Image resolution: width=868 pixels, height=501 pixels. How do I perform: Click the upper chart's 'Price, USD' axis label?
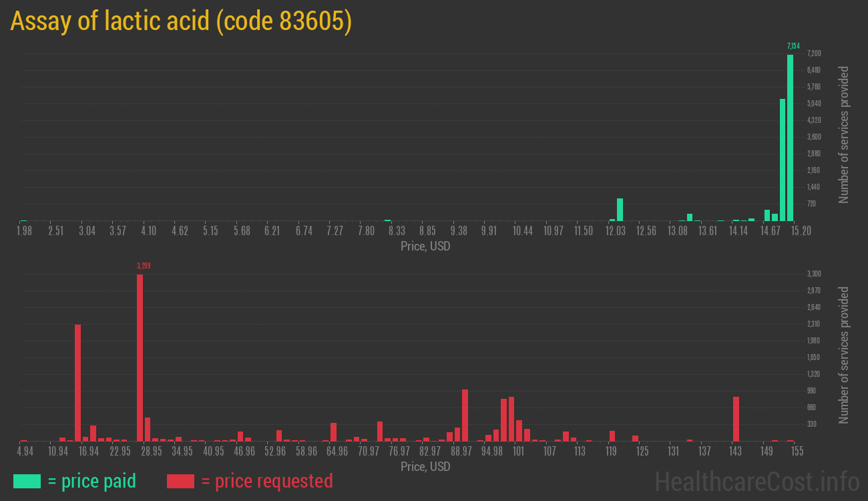point(425,246)
